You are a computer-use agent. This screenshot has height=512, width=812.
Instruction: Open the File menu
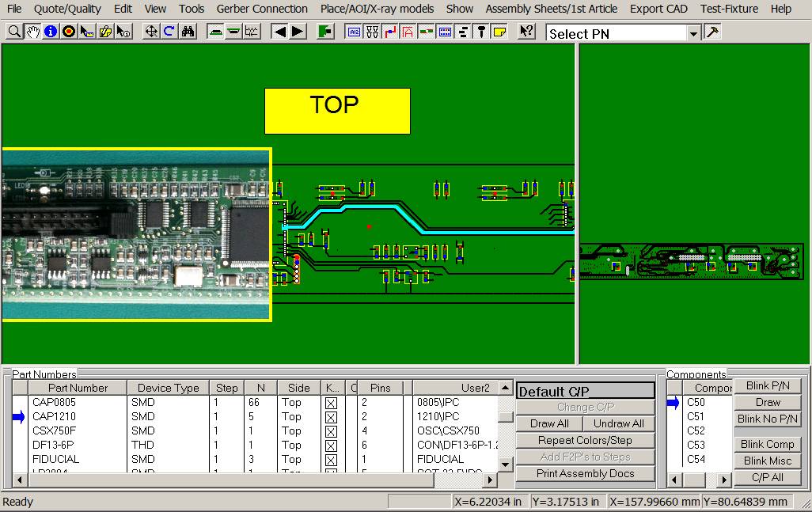point(14,9)
